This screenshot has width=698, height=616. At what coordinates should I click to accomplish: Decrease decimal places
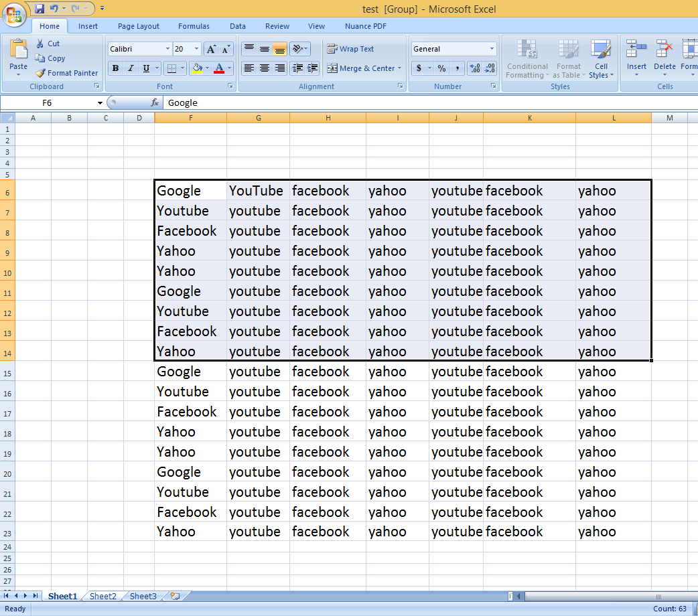(x=490, y=68)
